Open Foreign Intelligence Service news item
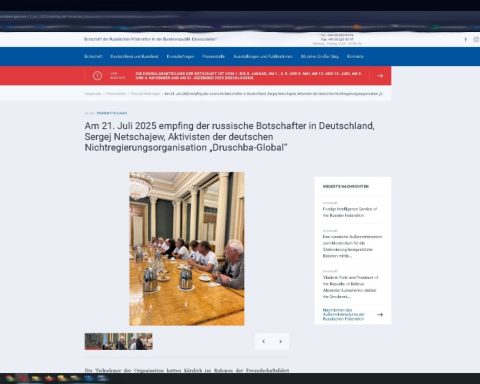 click(350, 212)
